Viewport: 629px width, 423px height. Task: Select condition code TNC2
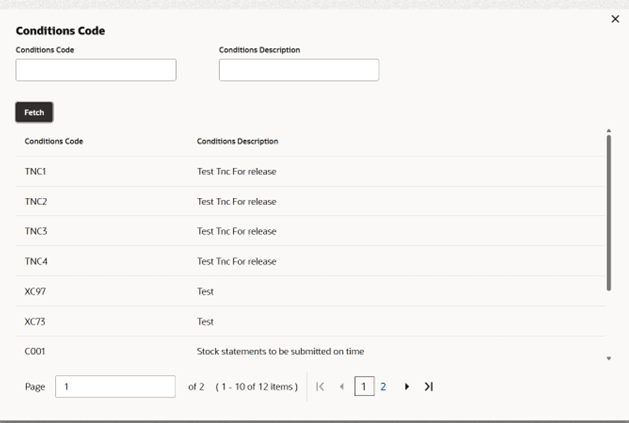(36, 201)
